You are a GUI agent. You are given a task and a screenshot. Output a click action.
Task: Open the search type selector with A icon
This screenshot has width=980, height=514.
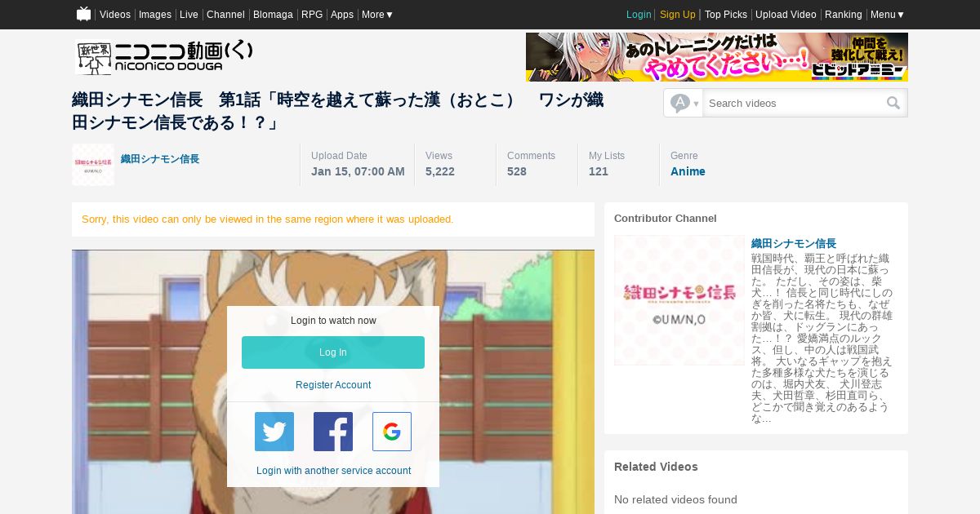(684, 103)
